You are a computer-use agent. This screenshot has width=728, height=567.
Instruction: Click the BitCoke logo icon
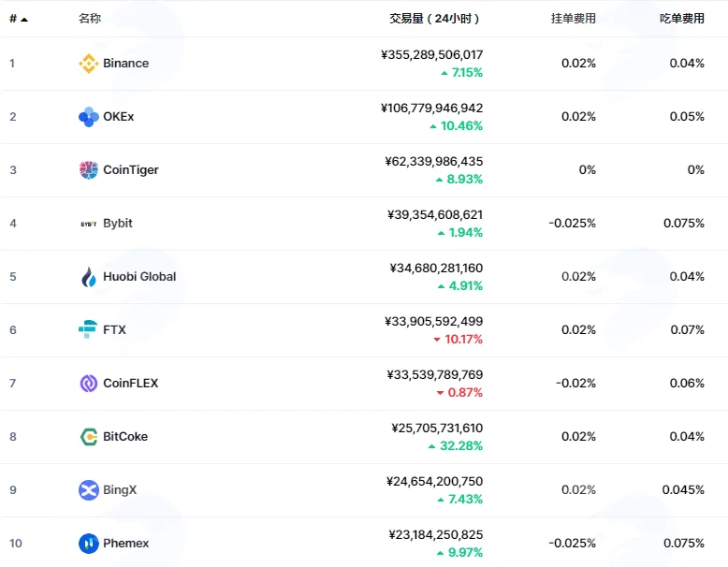88,437
